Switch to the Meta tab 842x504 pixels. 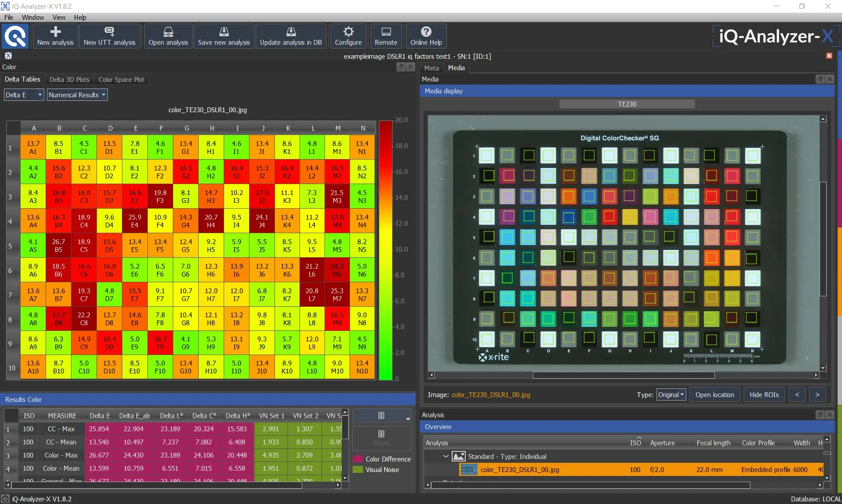click(432, 68)
